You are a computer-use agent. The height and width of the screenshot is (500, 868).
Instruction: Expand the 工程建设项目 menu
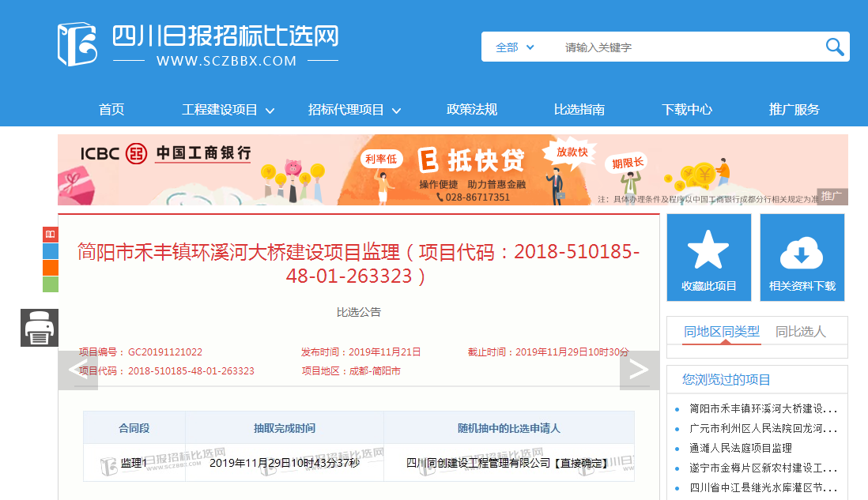click(228, 110)
